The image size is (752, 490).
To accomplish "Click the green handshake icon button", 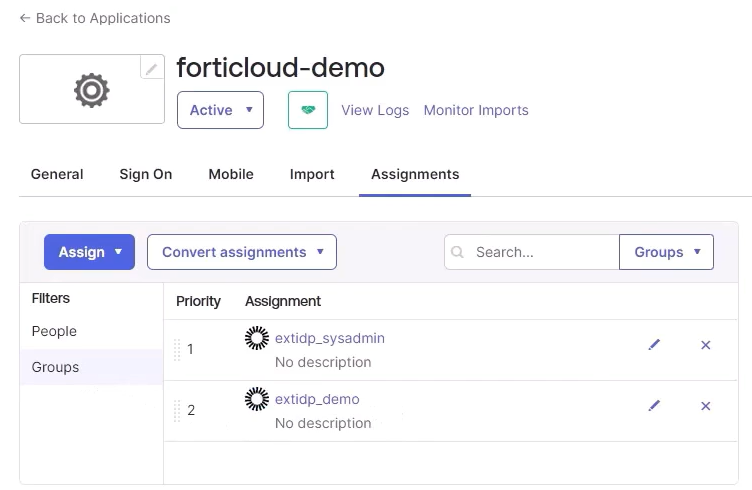I will [x=308, y=110].
